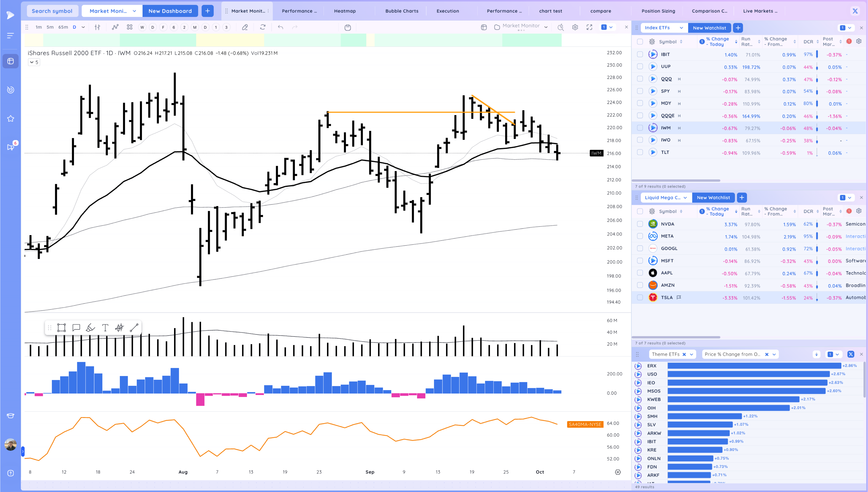Viewport: 868px width, 492px height.
Task: Select the TSLA row checkbox
Action: tap(640, 297)
